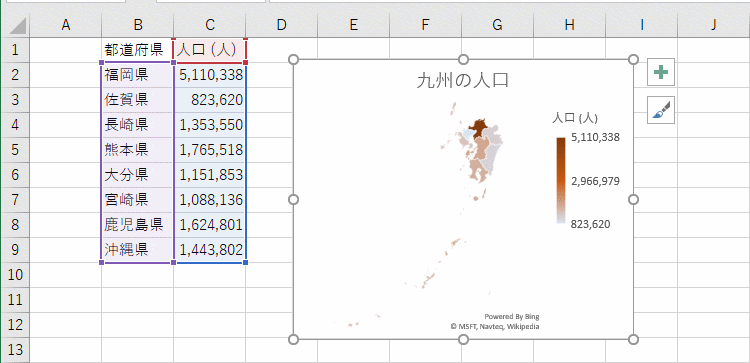Select column A header
This screenshot has height=363, width=750.
coord(66,25)
